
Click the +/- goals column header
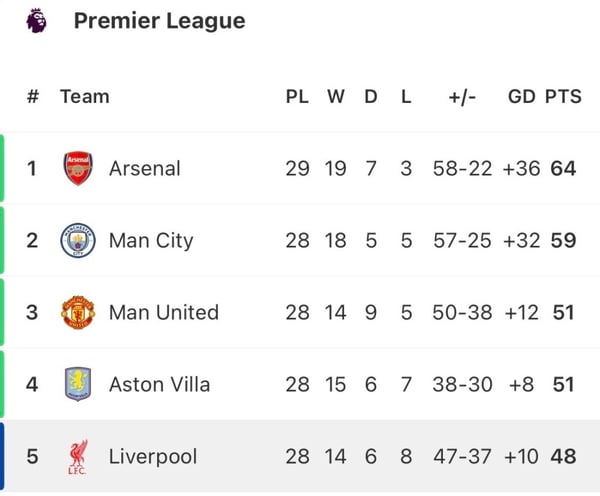point(462,97)
